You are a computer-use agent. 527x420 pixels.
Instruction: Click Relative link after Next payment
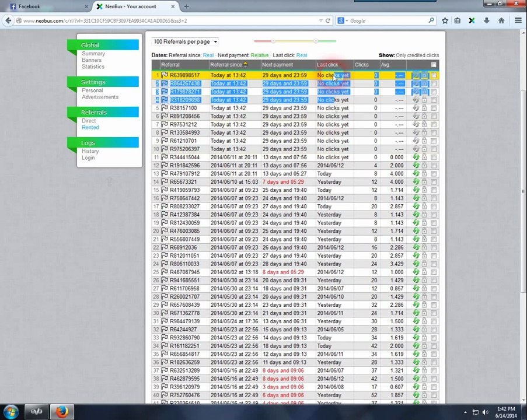(x=260, y=55)
